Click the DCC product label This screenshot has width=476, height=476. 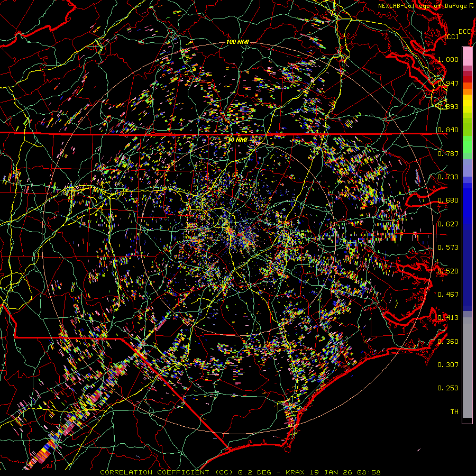pyautogui.click(x=465, y=32)
